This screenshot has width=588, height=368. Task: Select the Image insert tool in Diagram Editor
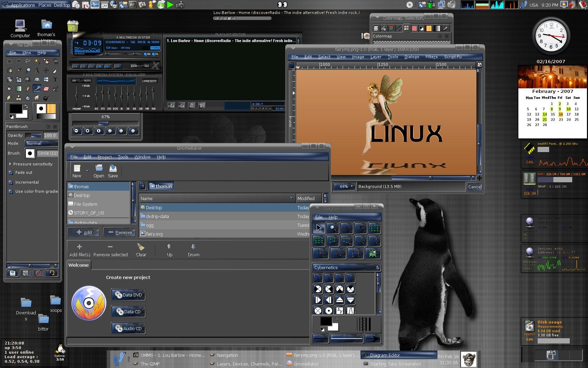[373, 253]
